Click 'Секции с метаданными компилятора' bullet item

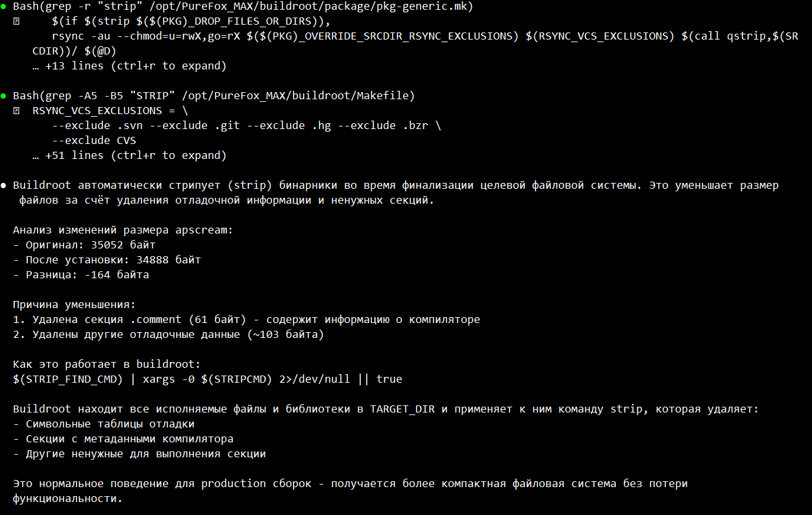pyautogui.click(x=123, y=439)
